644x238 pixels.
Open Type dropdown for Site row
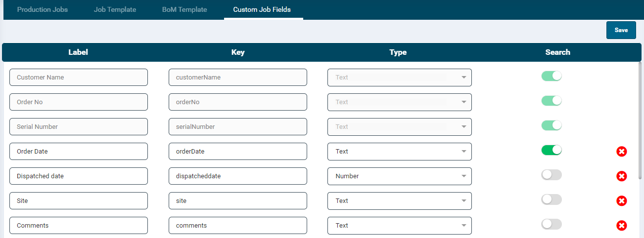399,201
